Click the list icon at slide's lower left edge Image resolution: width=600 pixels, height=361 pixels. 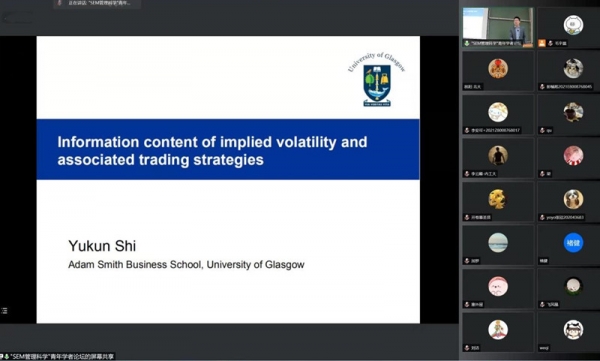click(5, 311)
